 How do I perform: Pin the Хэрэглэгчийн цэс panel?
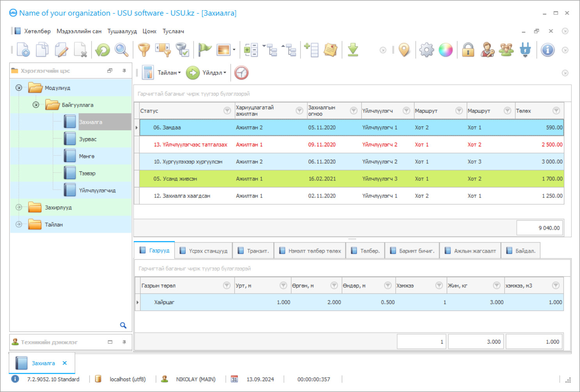[124, 71]
